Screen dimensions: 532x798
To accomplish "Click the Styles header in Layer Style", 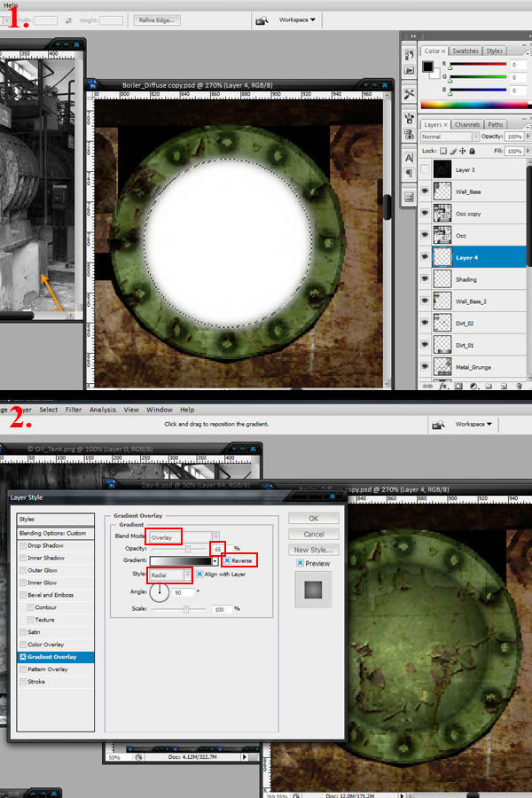I will click(x=56, y=519).
